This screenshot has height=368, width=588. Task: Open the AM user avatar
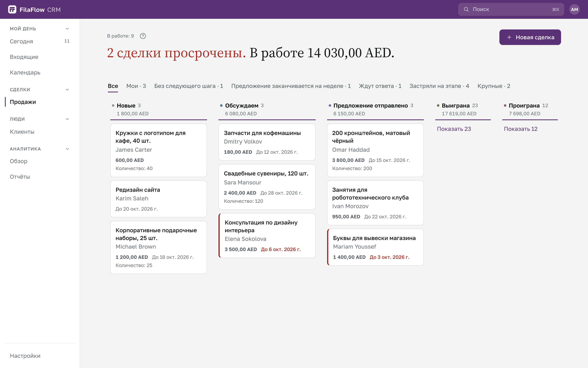pos(574,9)
